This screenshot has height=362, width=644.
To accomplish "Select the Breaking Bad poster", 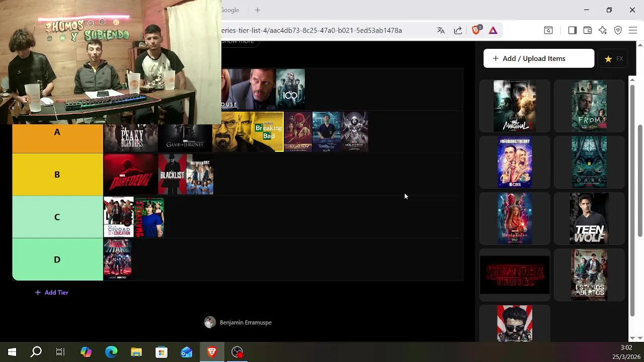I will 248,132.
